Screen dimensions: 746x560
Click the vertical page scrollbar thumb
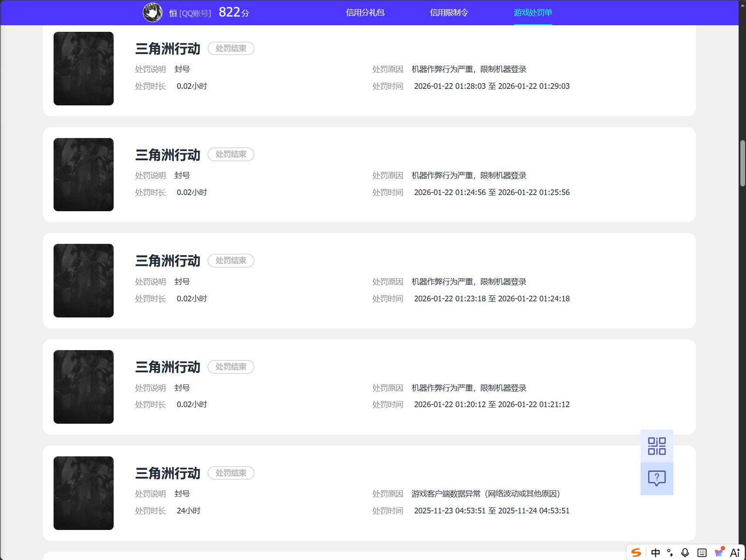[x=743, y=163]
